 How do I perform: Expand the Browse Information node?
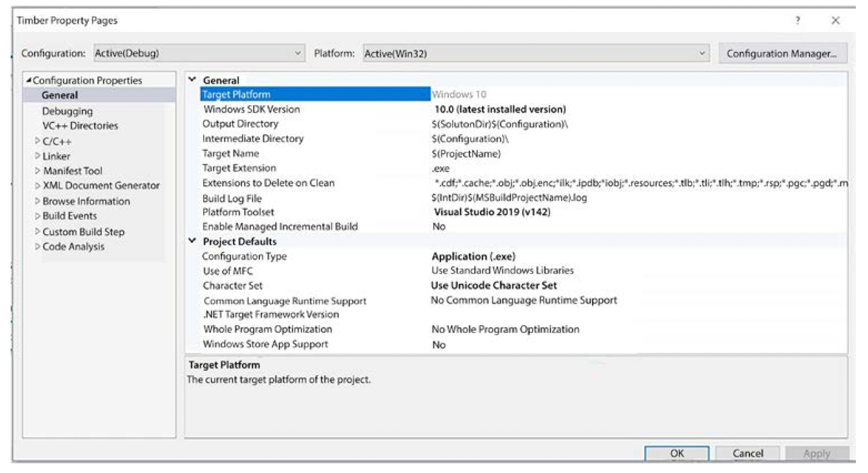pyautogui.click(x=38, y=201)
